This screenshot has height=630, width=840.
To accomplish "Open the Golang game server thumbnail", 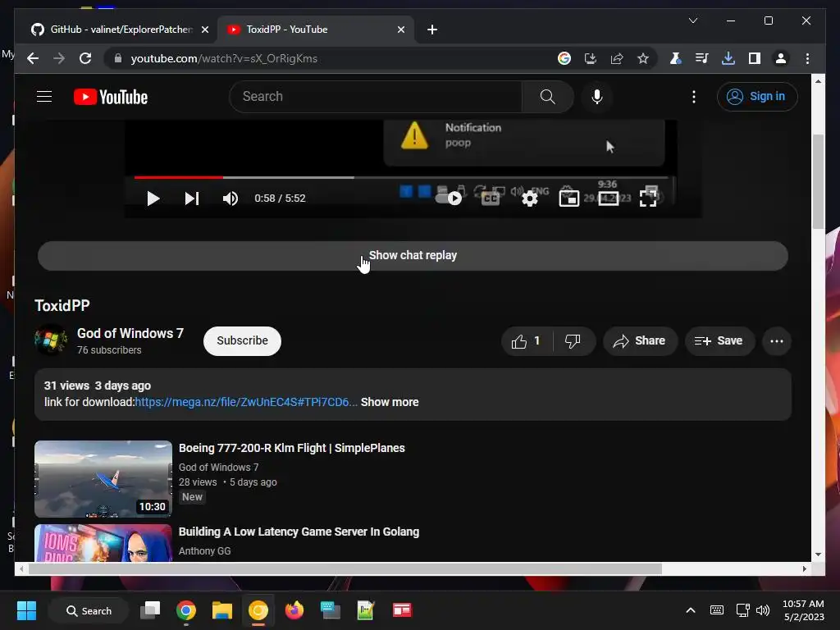I will click(x=103, y=543).
